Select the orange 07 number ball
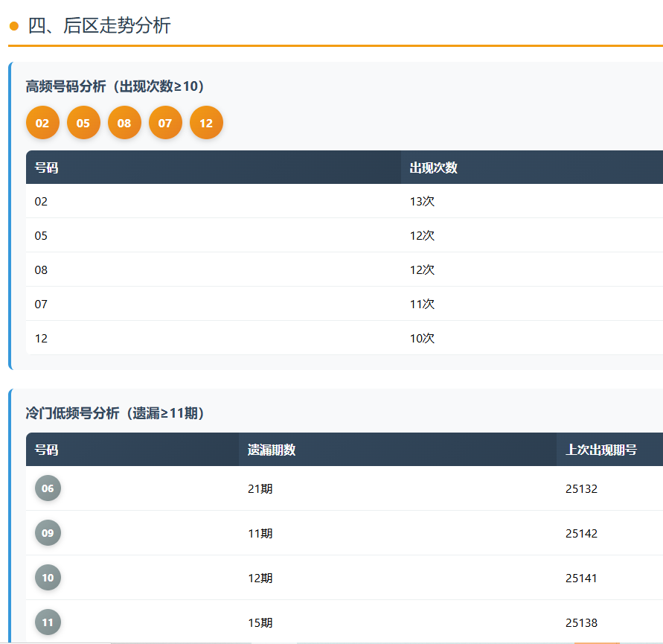This screenshot has width=663, height=644. click(165, 123)
